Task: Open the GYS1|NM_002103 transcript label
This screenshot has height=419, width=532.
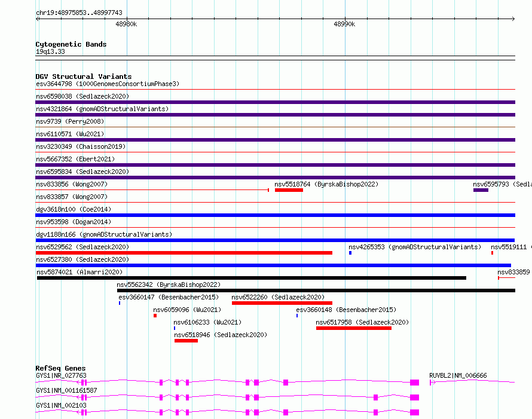Action: coord(61,405)
